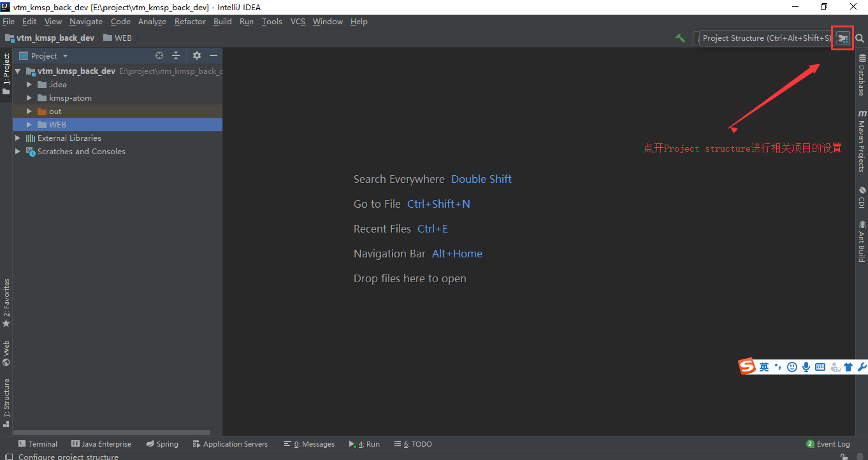Viewport: 868px width, 460px height.
Task: Click the Sogou voice input microphone icon
Action: click(x=806, y=367)
